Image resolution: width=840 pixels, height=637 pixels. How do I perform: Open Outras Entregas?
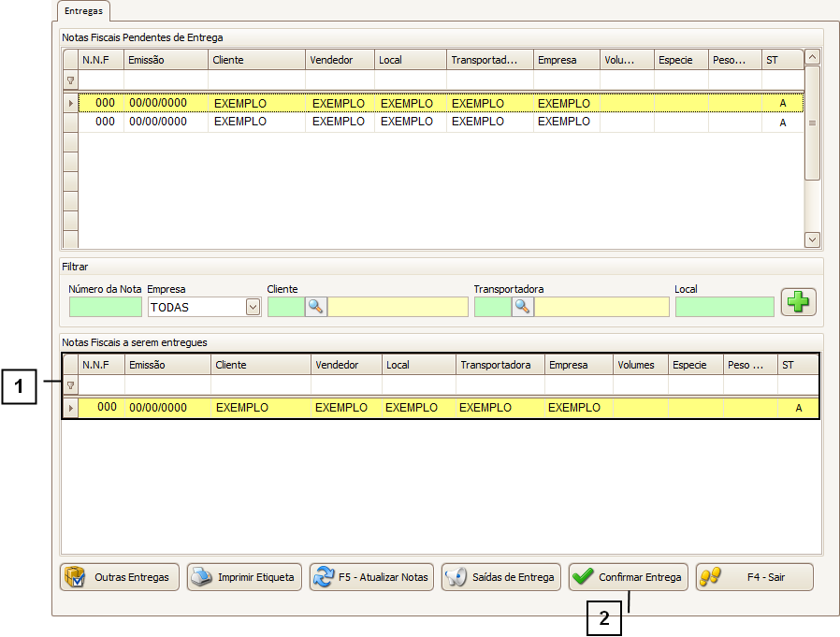120,577
